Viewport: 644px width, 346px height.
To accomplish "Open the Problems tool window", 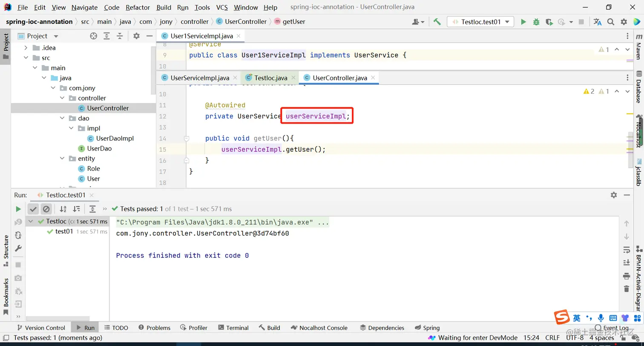I will [x=154, y=328].
